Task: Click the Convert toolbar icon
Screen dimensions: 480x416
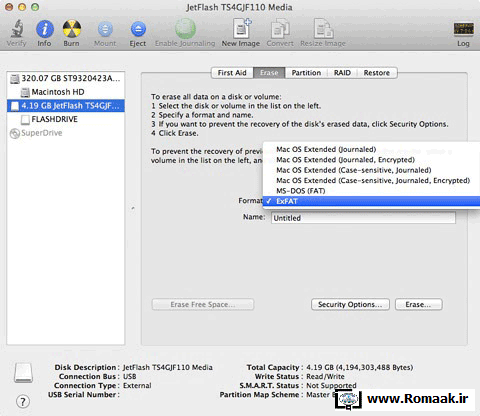Action: tap(280, 29)
